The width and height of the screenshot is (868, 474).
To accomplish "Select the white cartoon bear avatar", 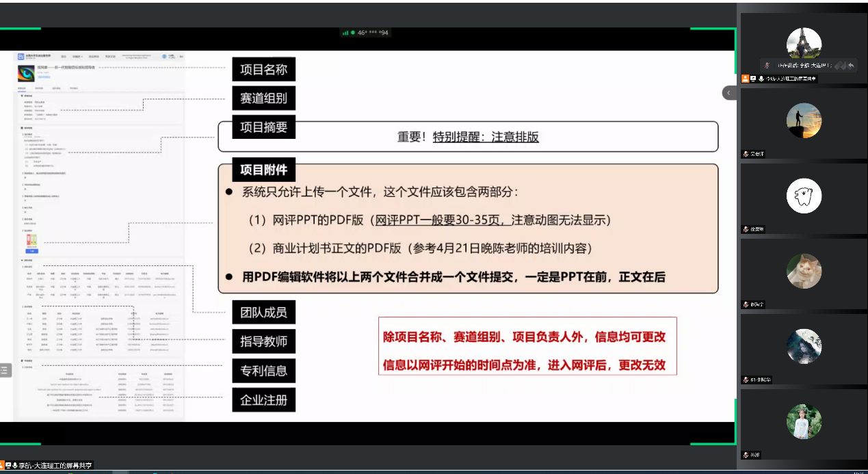I will click(804, 196).
